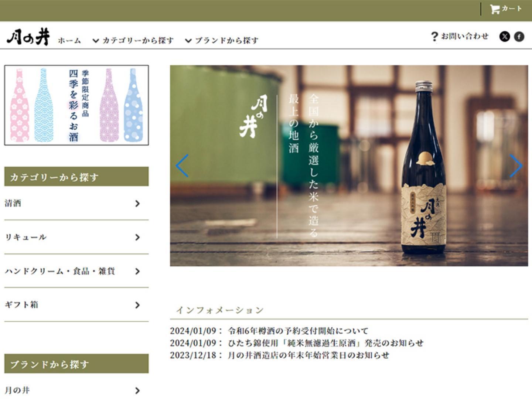Click the カート text label
Screen dimensions: 532x399
[512, 8]
